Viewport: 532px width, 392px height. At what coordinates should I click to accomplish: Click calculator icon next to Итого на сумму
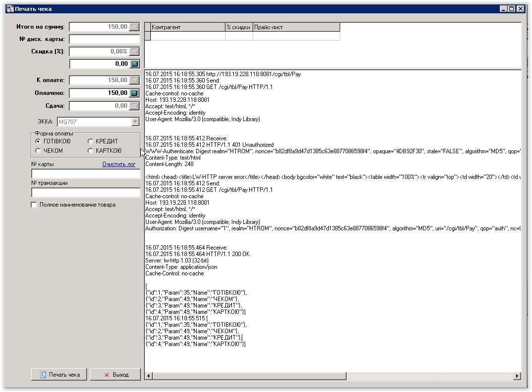pyautogui.click(x=134, y=27)
